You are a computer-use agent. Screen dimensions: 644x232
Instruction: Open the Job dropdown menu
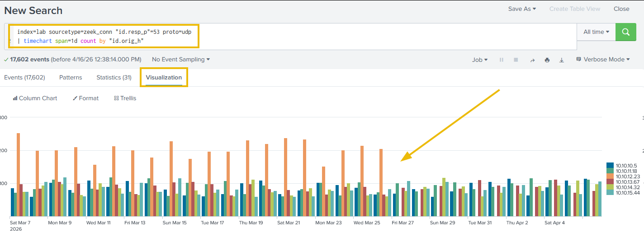(480, 60)
